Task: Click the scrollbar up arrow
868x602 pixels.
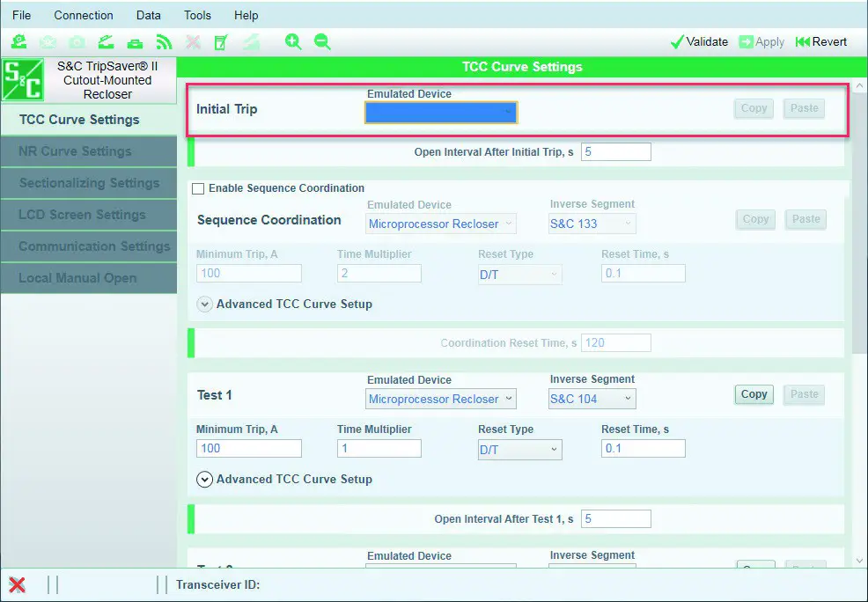Action: pos(859,85)
